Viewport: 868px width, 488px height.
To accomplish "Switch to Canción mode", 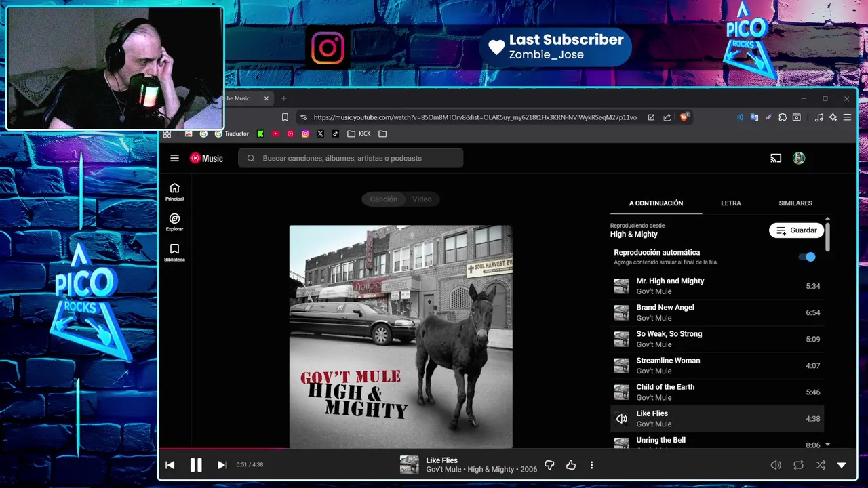I will pos(384,199).
